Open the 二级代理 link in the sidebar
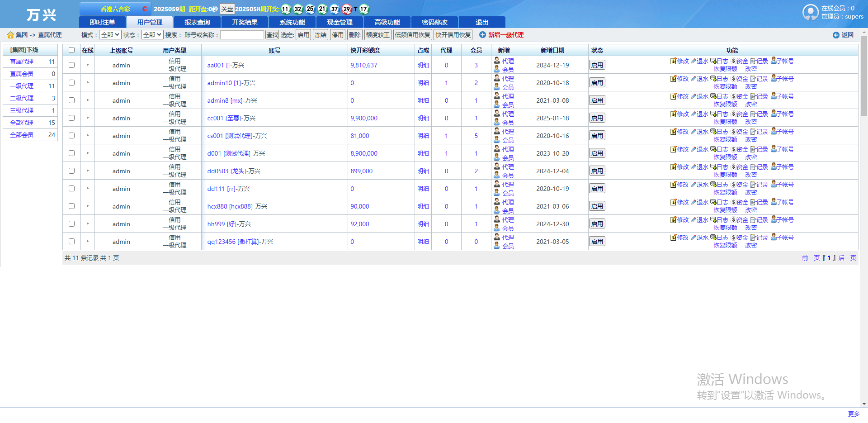The width and height of the screenshot is (868, 423). pyautogui.click(x=22, y=98)
